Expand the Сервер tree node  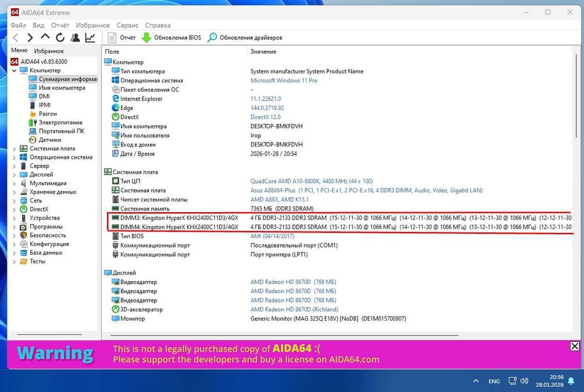(x=14, y=166)
